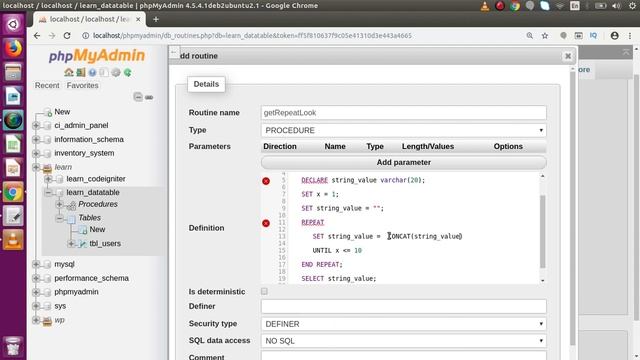The width and height of the screenshot is (640, 360).
Task: Open the phpMyAdmin home icon
Action: click(69, 72)
